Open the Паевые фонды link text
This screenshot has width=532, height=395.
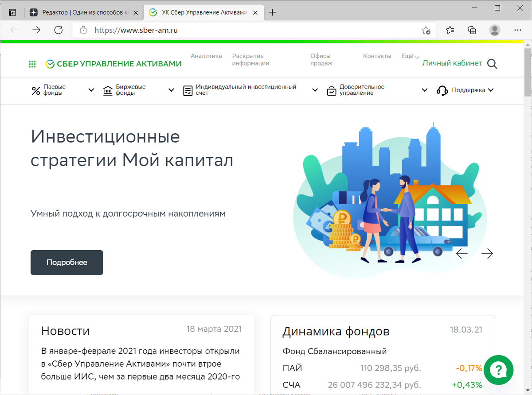pyautogui.click(x=55, y=90)
